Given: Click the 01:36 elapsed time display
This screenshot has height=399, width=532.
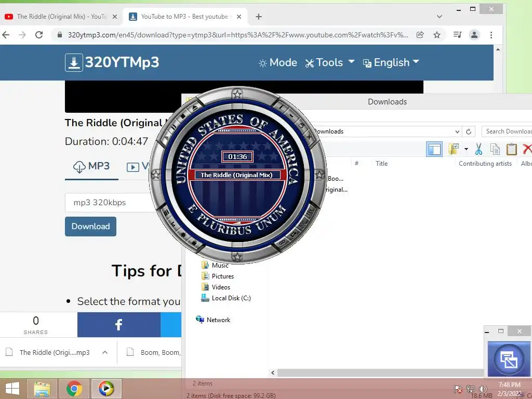Looking at the screenshot, I should (237, 157).
